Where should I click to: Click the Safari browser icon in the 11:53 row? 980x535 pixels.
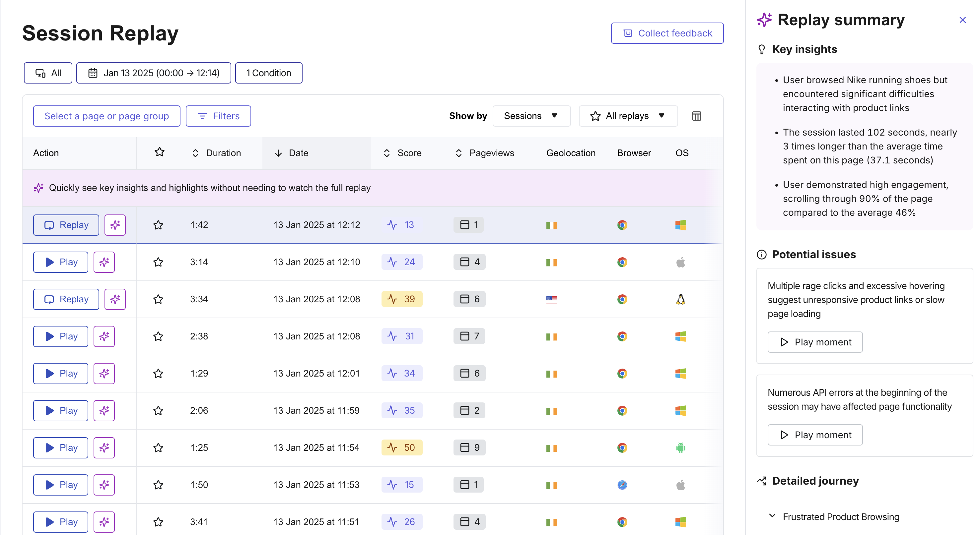[622, 485]
